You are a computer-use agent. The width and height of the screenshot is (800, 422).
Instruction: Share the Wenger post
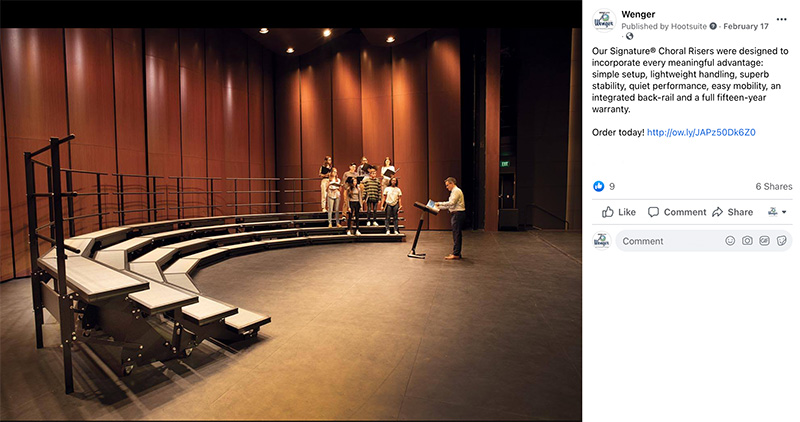click(x=733, y=212)
